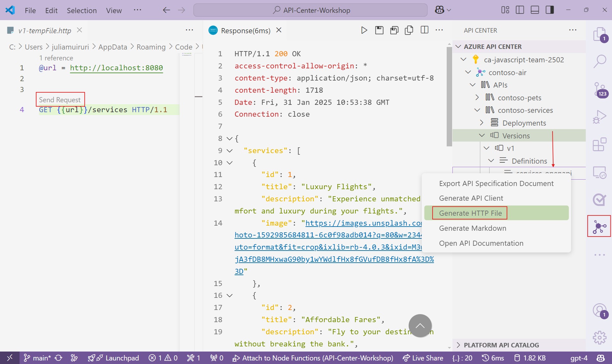Collapse the contoso-air tree node
612x364 pixels.
point(468,72)
